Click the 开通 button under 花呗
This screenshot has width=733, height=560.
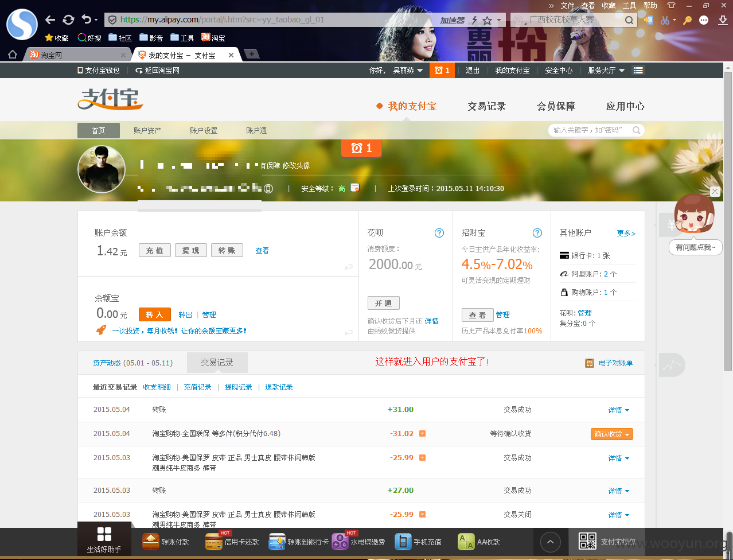pos(384,303)
